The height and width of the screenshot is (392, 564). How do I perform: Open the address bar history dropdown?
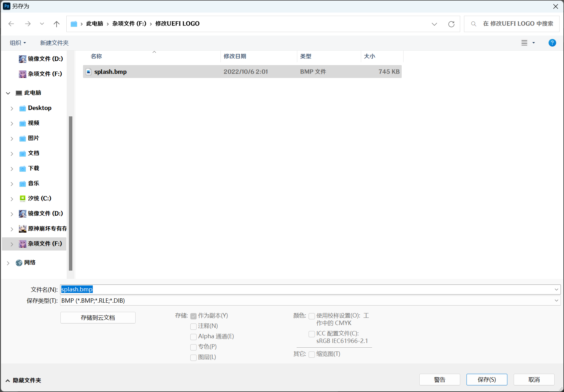[x=434, y=24]
